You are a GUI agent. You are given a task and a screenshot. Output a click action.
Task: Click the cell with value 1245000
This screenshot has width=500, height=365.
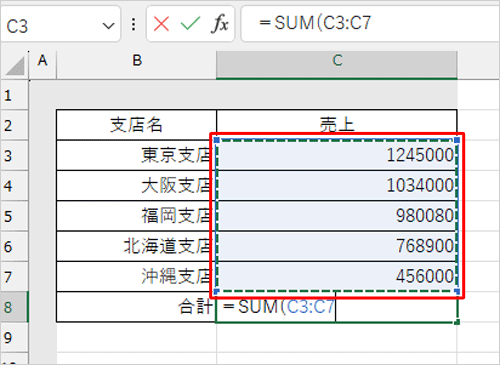click(337, 155)
